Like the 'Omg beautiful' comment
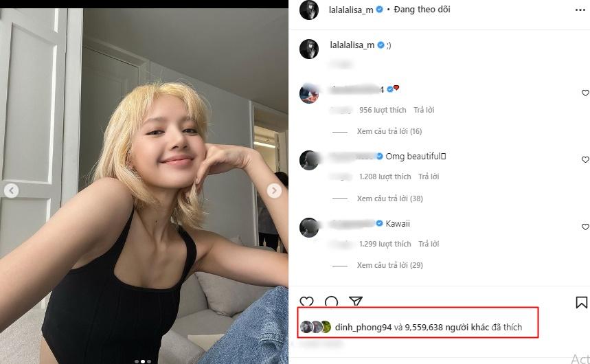The height and width of the screenshot is (364, 590). click(x=585, y=159)
